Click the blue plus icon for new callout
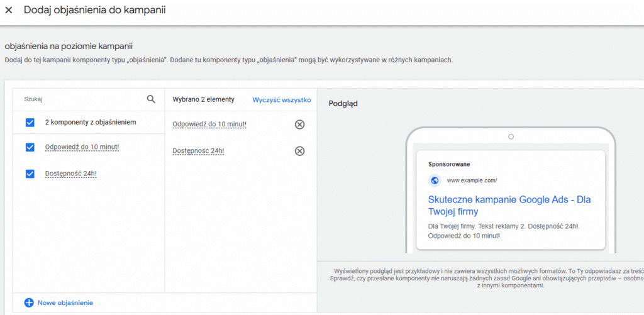Viewport: 644px width, 315px height. 29,303
